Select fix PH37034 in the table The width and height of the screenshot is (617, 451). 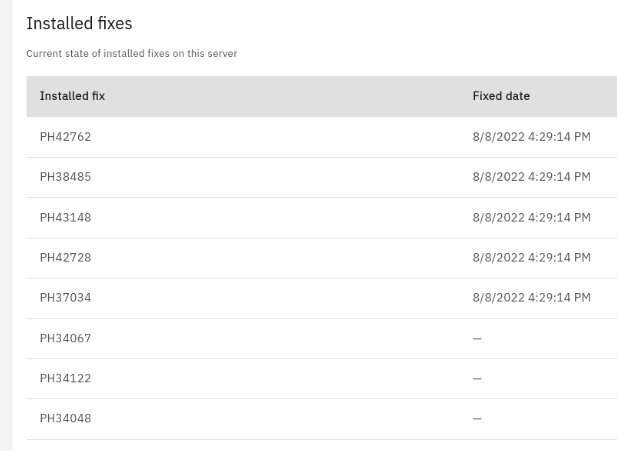[x=65, y=298]
